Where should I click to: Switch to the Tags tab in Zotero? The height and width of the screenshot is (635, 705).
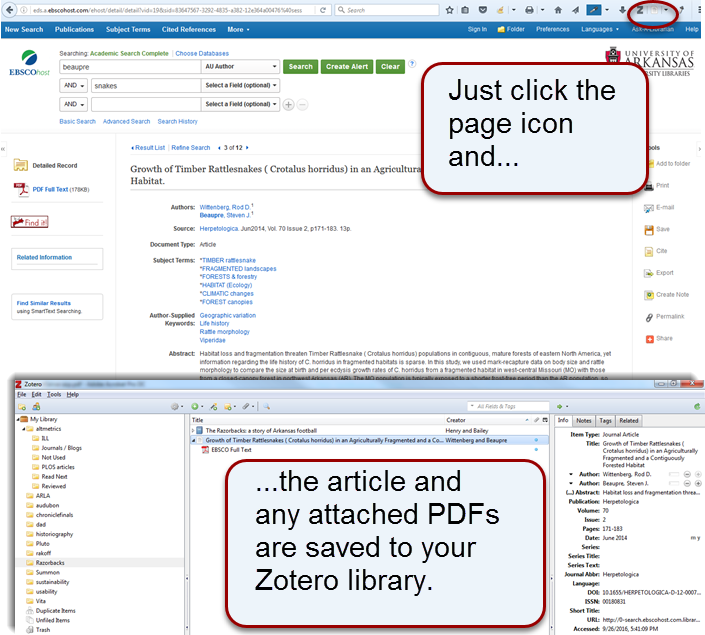605,421
